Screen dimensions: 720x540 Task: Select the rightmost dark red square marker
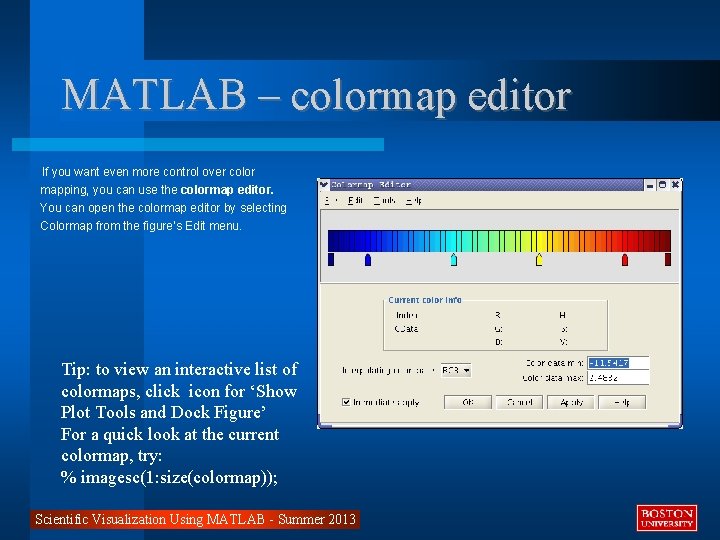[668, 259]
